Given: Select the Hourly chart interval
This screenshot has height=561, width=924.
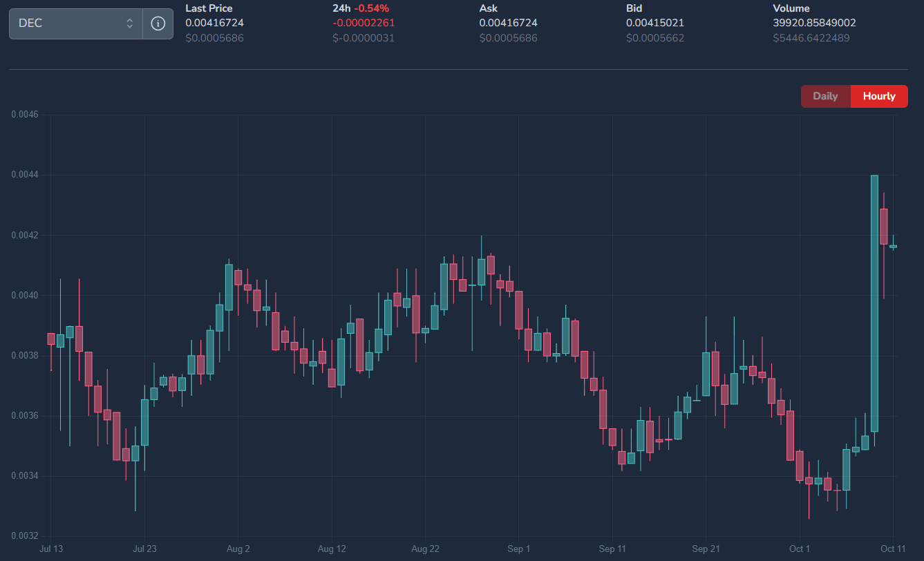Looking at the screenshot, I should 879,96.
